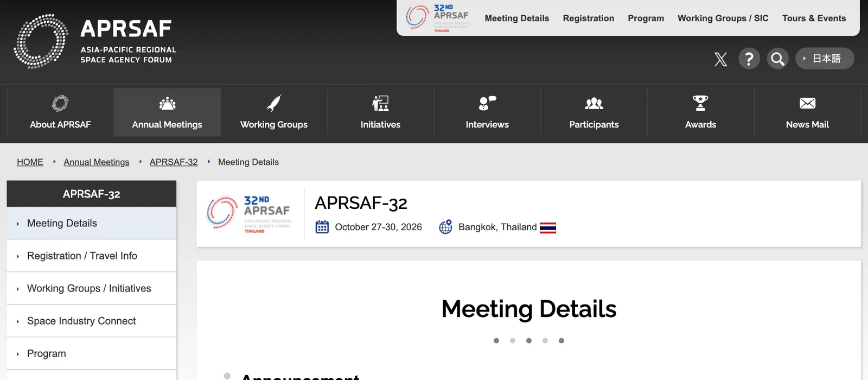Image resolution: width=868 pixels, height=380 pixels.
Task: Select Registration / Travel Info in sidebar
Action: click(92, 256)
